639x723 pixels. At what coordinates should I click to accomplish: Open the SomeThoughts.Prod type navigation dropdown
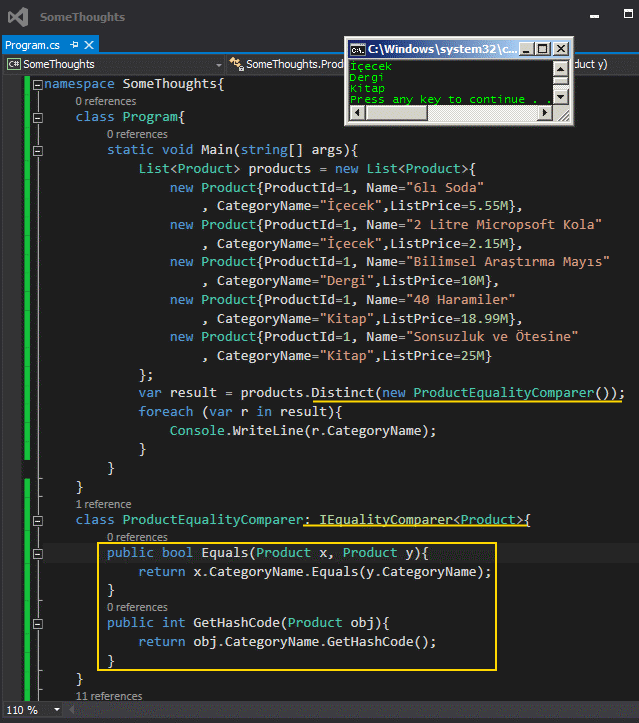tap(290, 64)
